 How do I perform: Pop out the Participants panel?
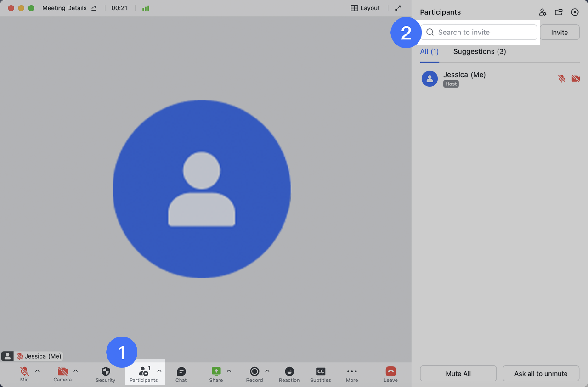pos(559,12)
